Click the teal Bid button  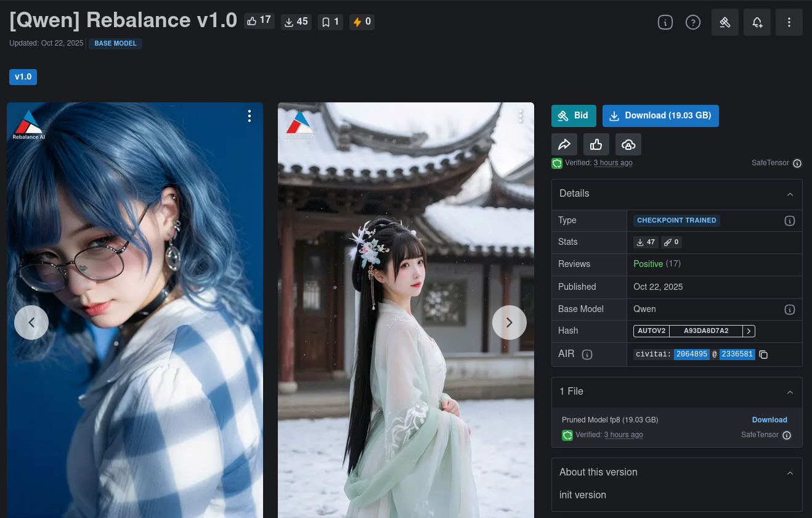[x=574, y=116]
